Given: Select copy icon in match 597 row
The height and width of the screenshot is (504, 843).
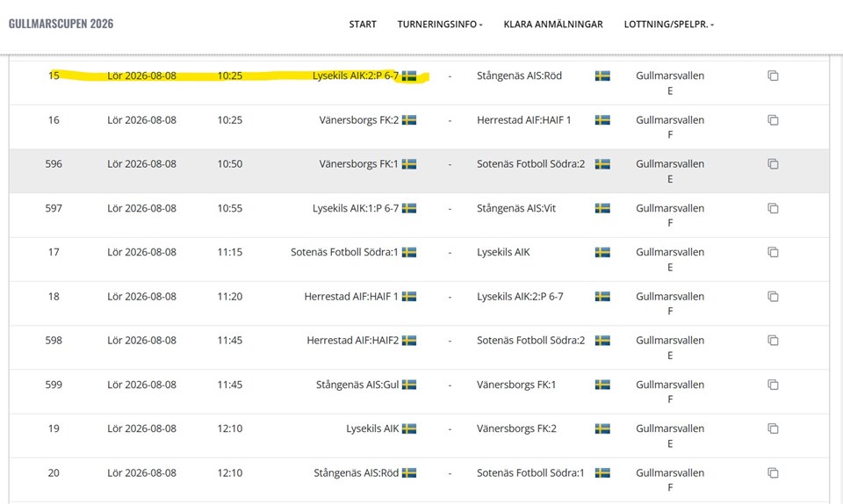Looking at the screenshot, I should tap(773, 208).
